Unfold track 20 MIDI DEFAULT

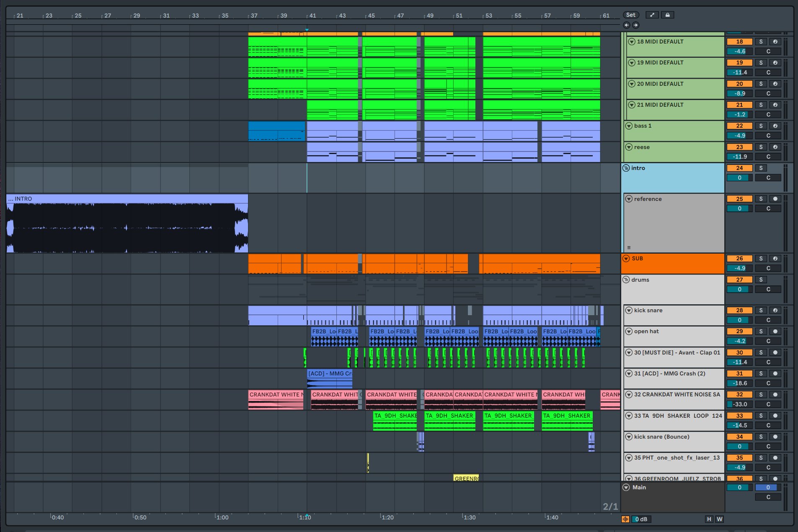pyautogui.click(x=632, y=84)
